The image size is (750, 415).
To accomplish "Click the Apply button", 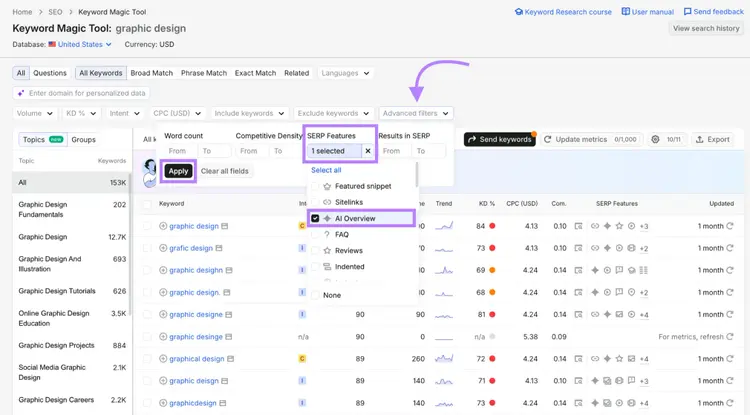I will tap(178, 171).
